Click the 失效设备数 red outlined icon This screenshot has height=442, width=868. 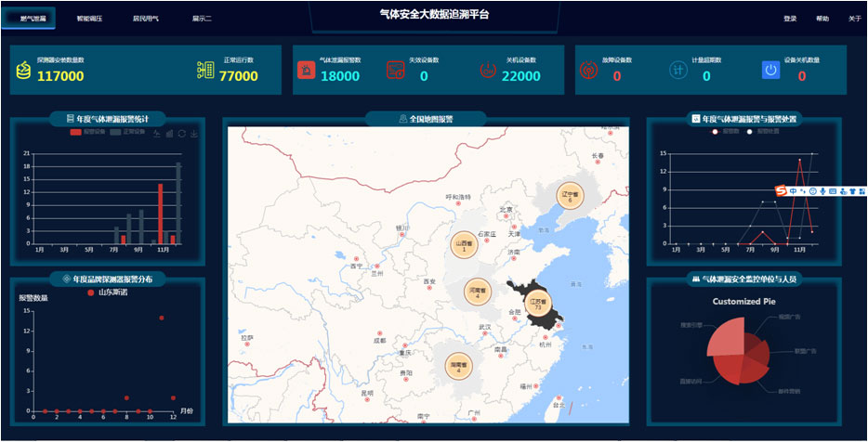395,71
